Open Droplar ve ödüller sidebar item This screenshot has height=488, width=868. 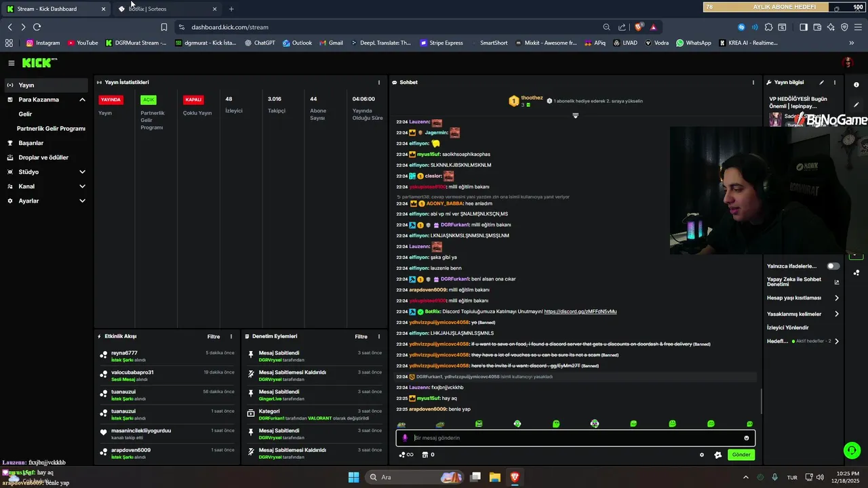point(44,157)
